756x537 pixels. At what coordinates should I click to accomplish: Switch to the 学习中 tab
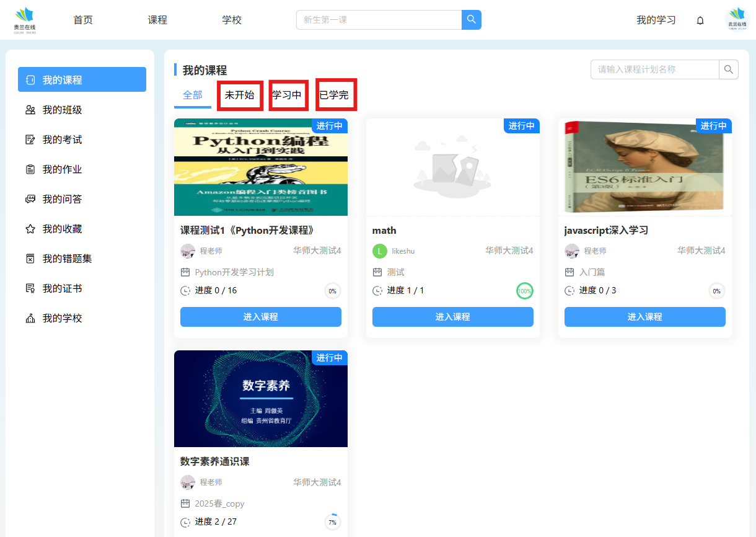coord(288,95)
